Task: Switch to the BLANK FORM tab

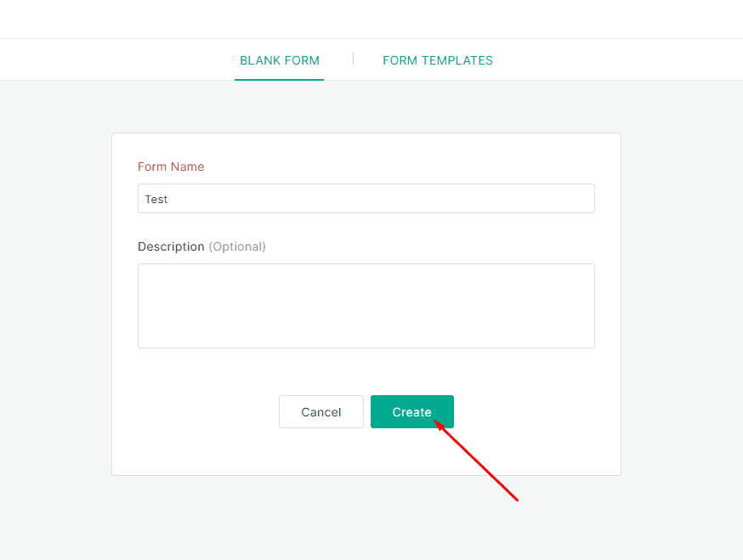Action: coord(280,60)
